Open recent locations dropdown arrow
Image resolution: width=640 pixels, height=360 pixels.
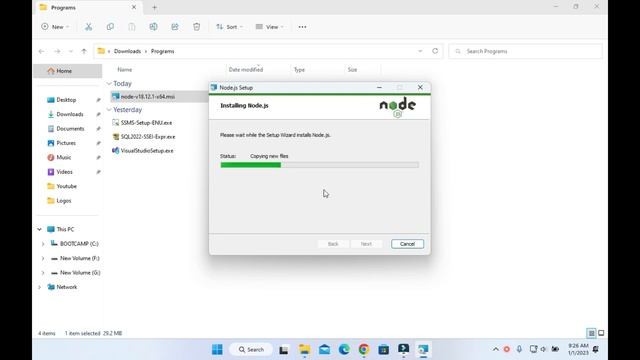(x=71, y=51)
